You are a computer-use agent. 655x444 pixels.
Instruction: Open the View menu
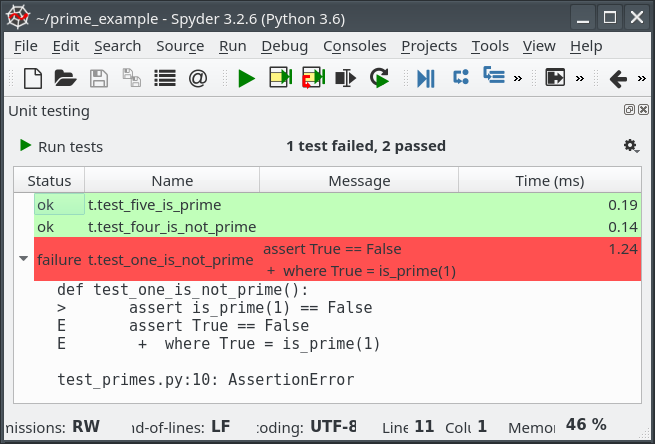[x=539, y=46]
